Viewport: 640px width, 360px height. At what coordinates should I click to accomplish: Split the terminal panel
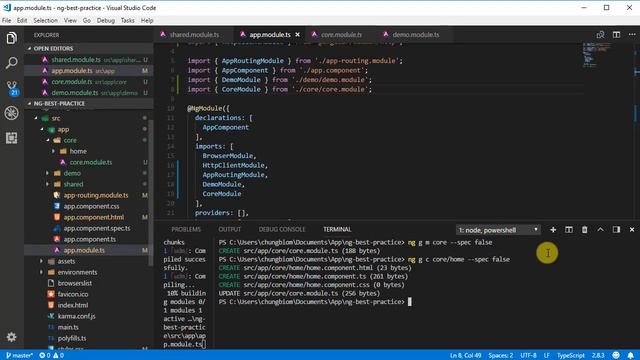point(569,230)
